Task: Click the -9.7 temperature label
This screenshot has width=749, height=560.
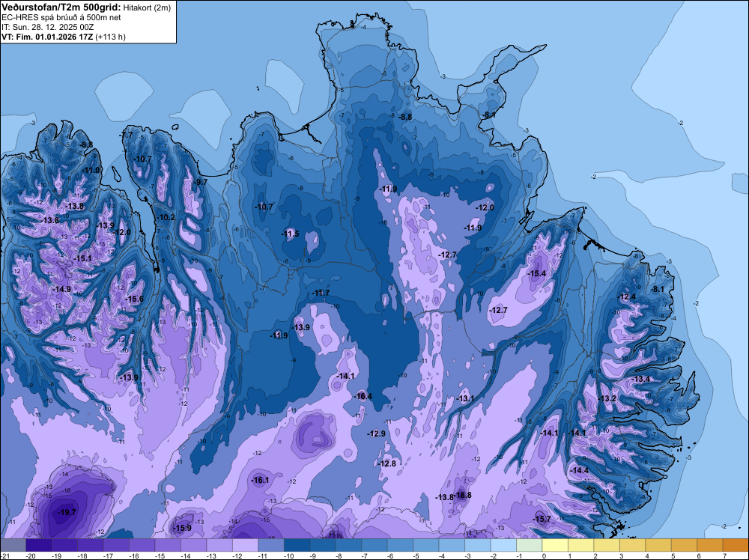Action: 201,182
